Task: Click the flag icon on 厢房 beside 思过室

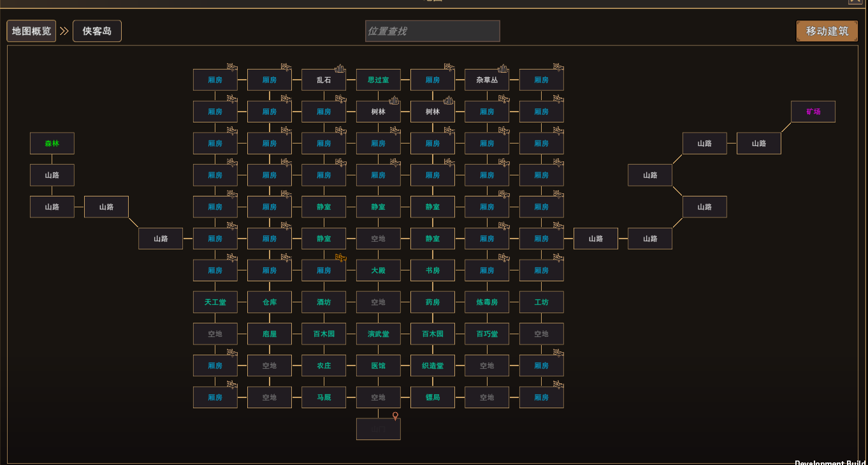Action: pyautogui.click(x=449, y=67)
